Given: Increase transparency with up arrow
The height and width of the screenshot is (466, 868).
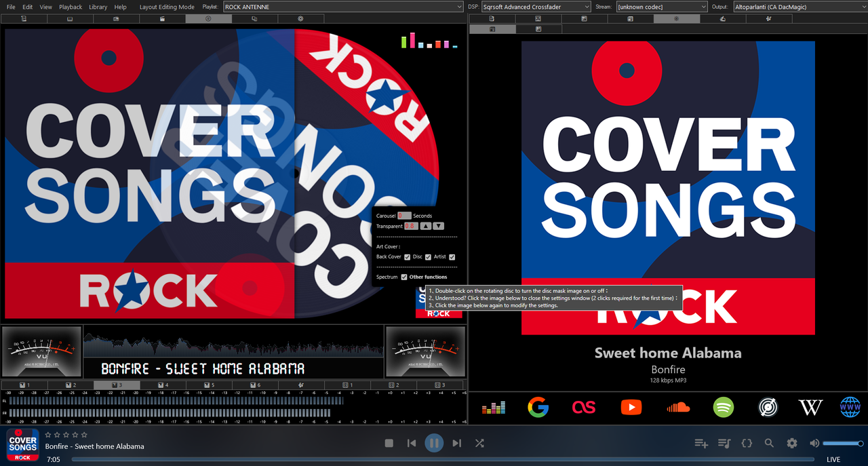Looking at the screenshot, I should click(x=425, y=226).
